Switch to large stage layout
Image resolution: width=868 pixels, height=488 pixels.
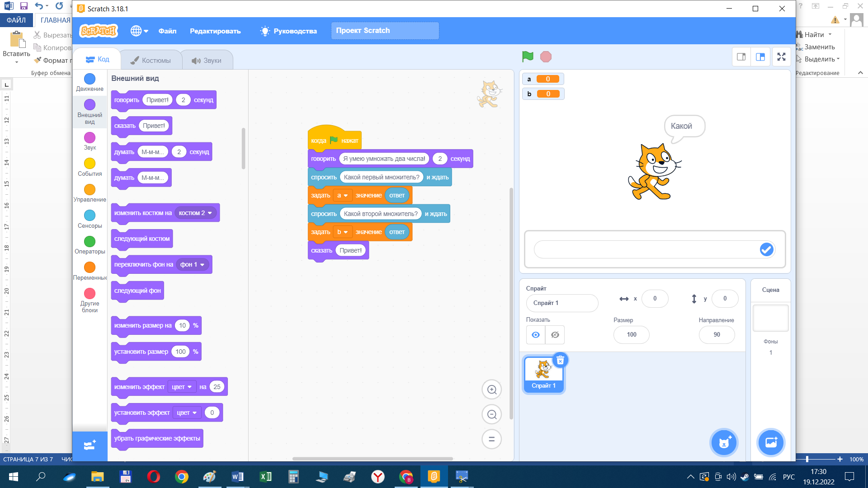760,57
